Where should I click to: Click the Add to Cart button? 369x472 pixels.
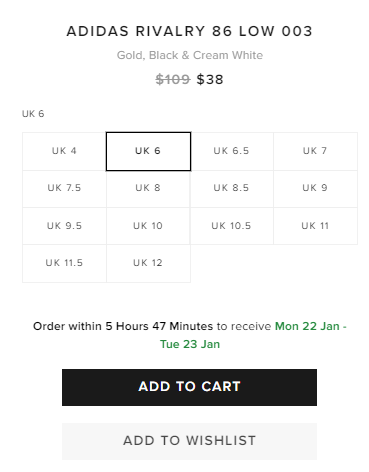[189, 387]
